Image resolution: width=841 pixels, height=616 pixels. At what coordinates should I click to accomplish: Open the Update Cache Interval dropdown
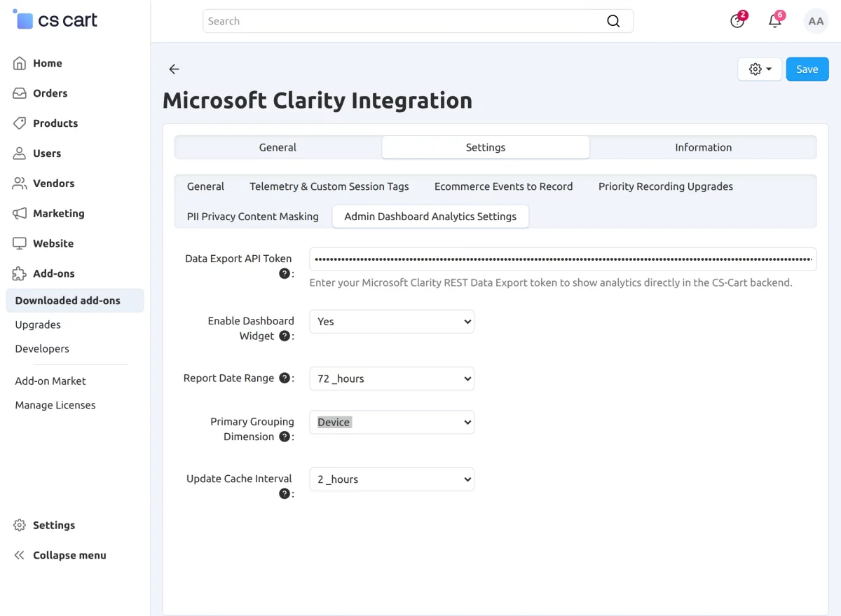click(392, 479)
